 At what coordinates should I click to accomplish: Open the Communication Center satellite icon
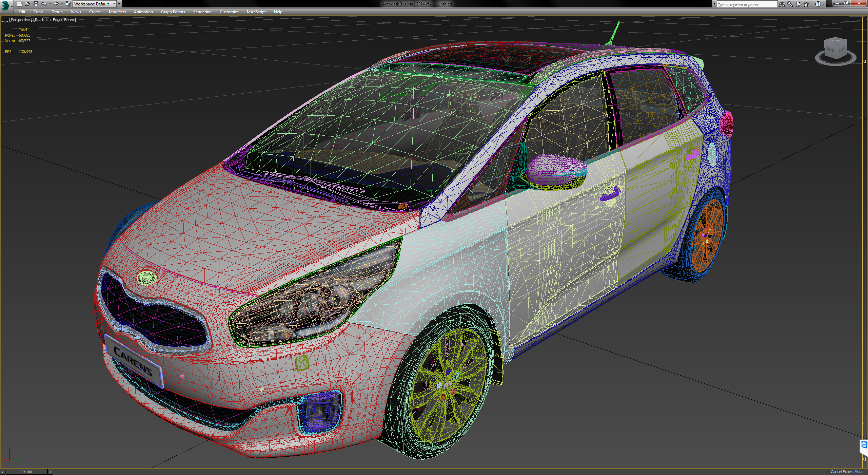tap(797, 4)
